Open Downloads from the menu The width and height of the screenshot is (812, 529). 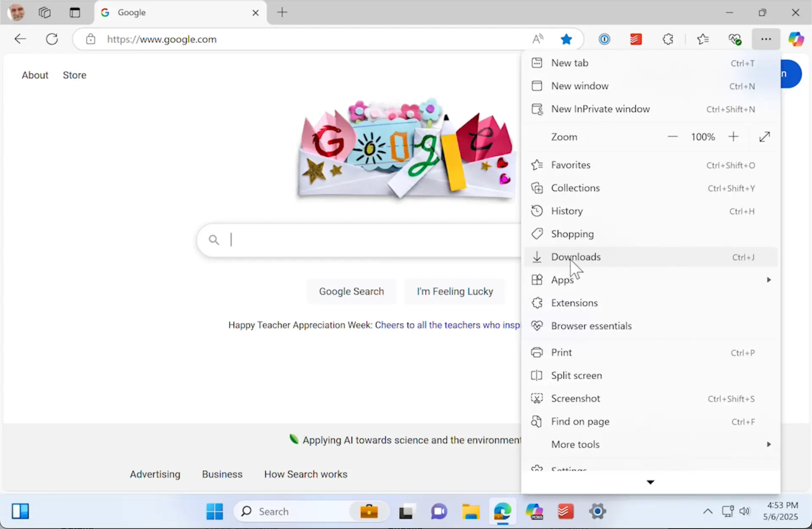650,257
